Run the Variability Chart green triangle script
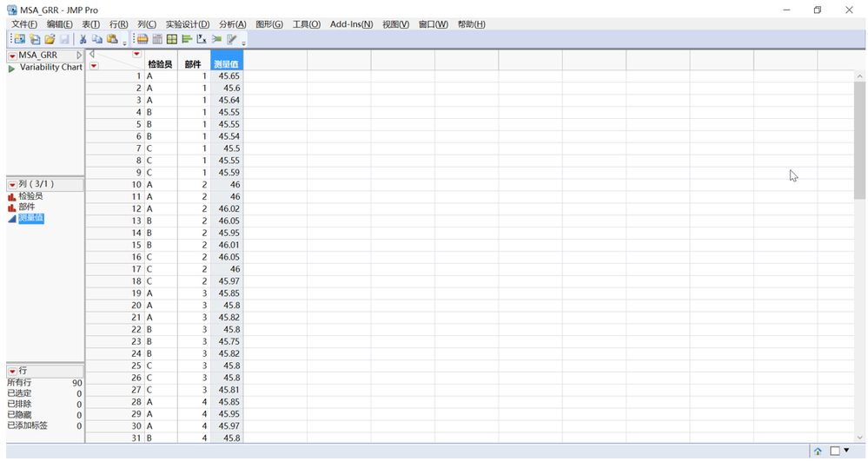The height and width of the screenshot is (461, 868). [x=11, y=69]
